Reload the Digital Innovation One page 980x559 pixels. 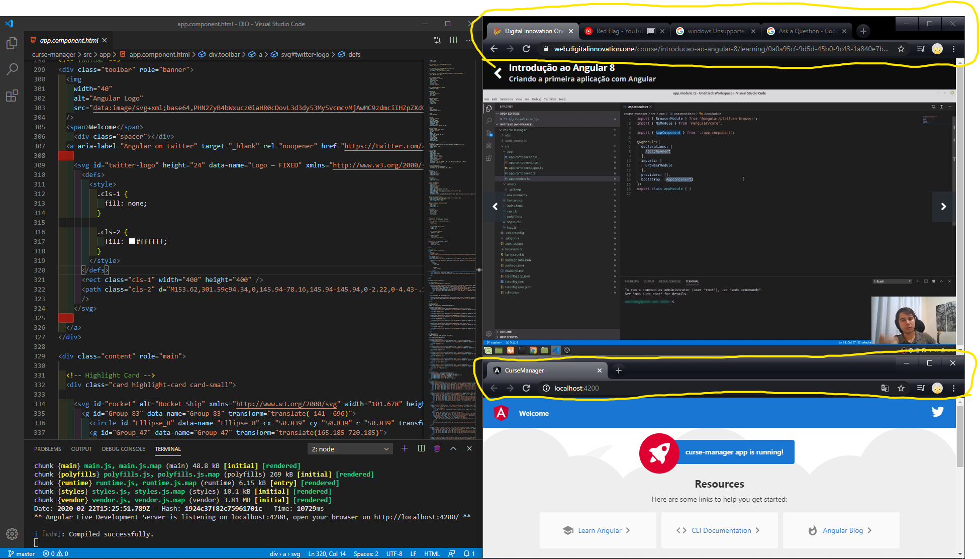coord(526,49)
